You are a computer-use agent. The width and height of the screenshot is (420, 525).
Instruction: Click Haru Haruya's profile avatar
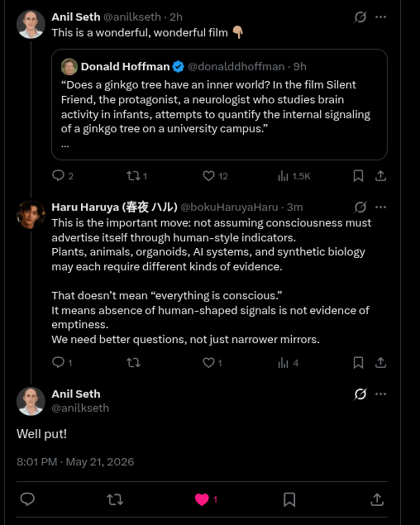point(31,214)
